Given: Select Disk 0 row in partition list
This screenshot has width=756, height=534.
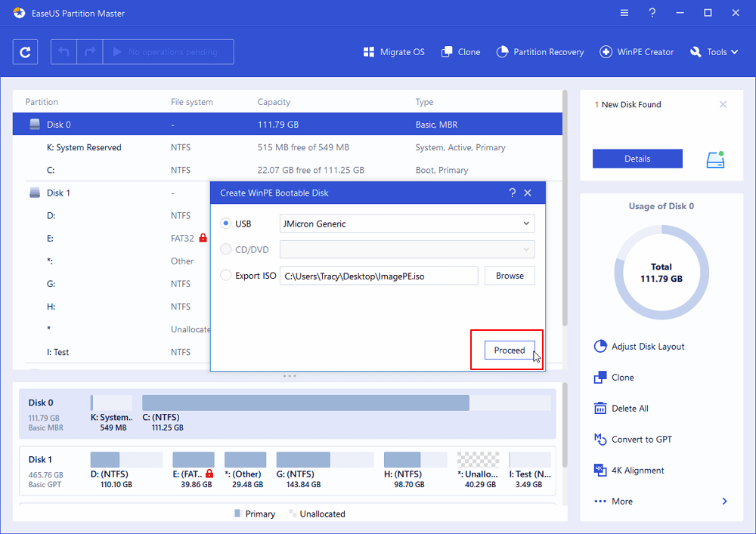Looking at the screenshot, I should (x=287, y=124).
